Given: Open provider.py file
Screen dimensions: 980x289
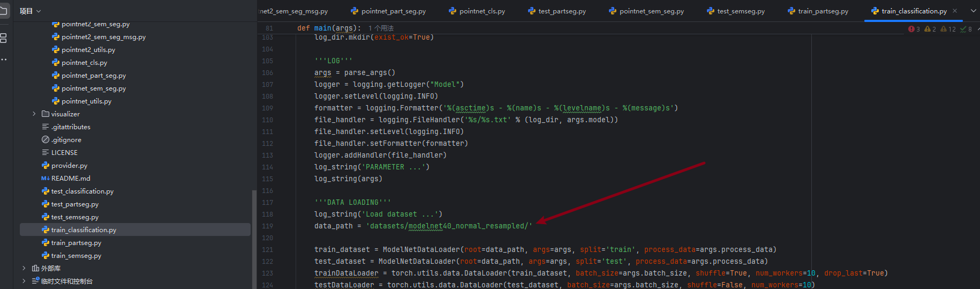Looking at the screenshot, I should click(x=69, y=166).
